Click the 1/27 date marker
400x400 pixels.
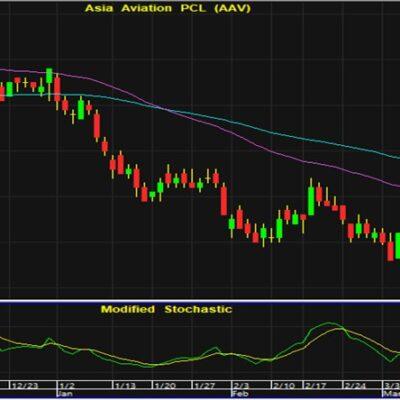click(x=205, y=386)
